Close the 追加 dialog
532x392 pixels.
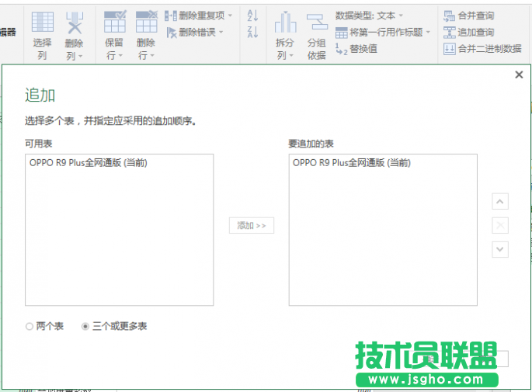[x=519, y=75]
